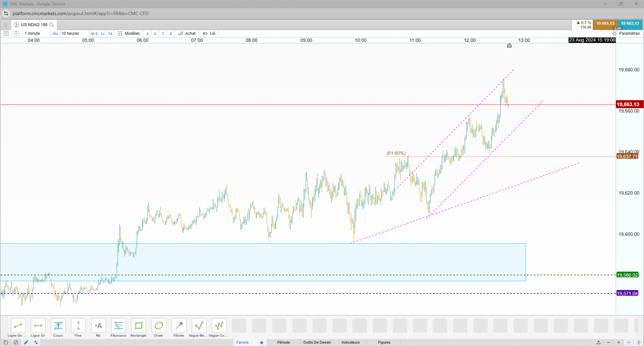Switch to the Indicateurs tab

coord(351,342)
